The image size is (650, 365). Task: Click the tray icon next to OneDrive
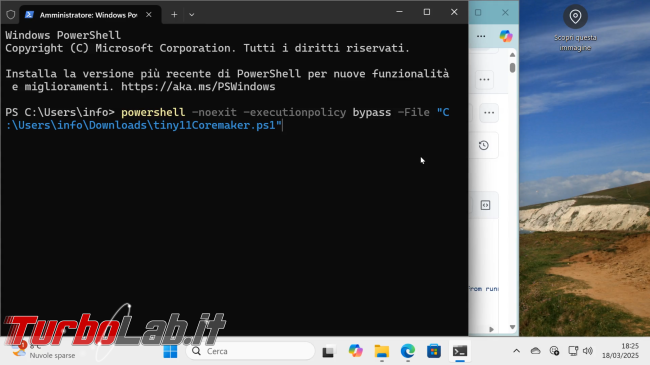[554, 351]
